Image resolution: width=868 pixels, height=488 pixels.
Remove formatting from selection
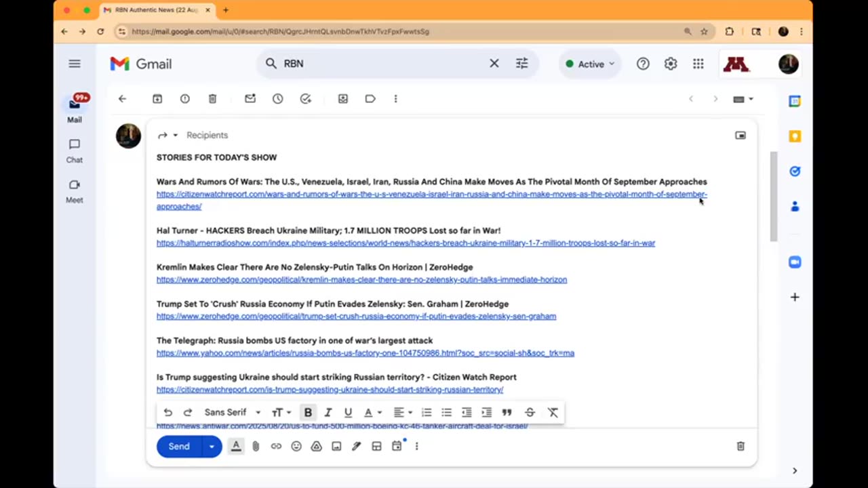[553, 412]
